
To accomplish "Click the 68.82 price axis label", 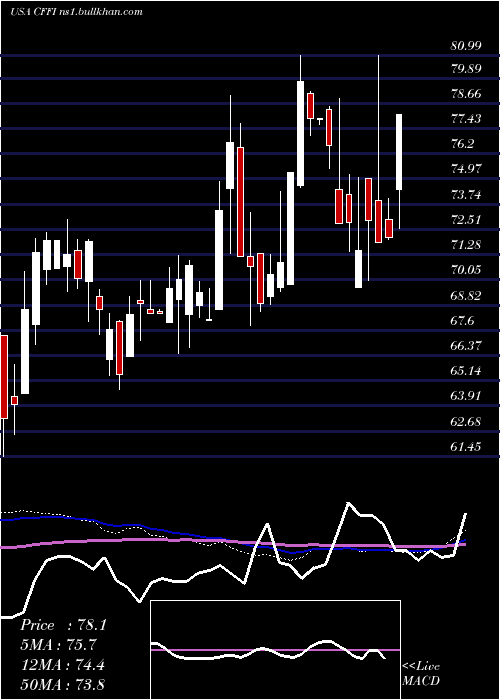I will tap(466, 296).
